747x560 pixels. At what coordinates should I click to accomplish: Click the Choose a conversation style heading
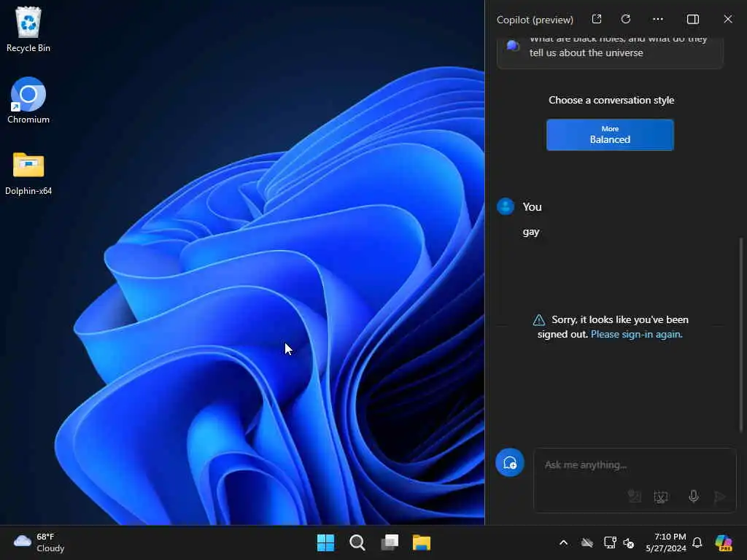(611, 100)
